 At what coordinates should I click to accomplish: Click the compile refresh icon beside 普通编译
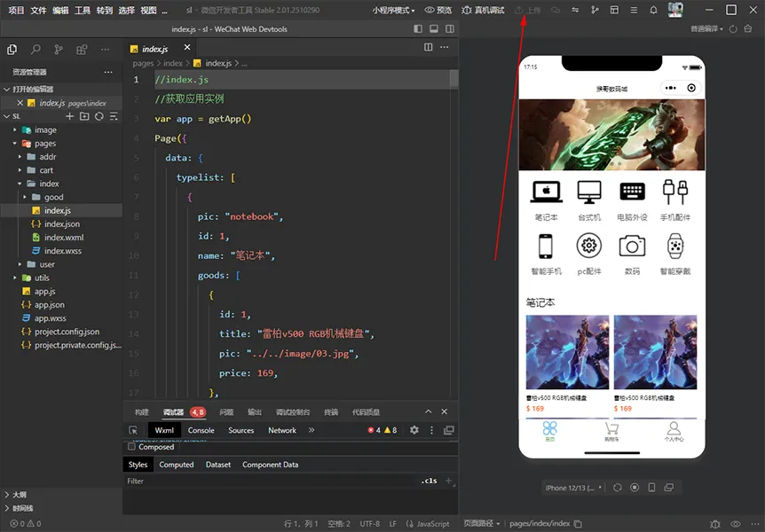coord(733,28)
